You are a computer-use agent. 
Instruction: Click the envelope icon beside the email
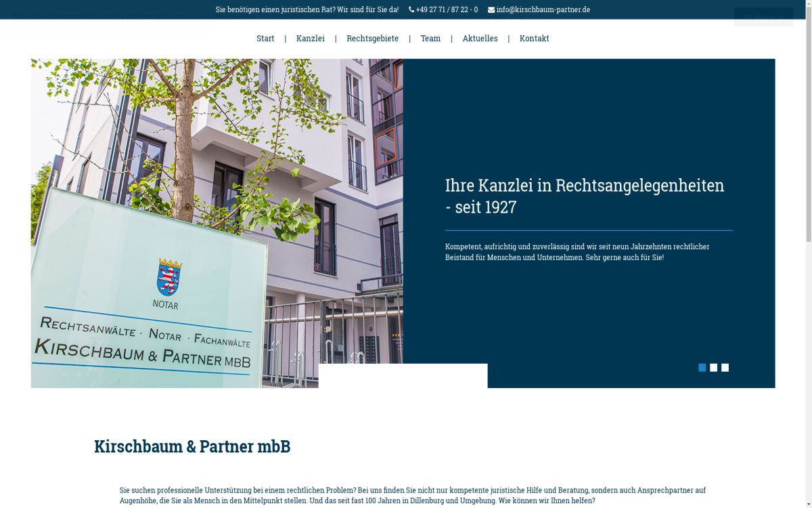(491, 9)
